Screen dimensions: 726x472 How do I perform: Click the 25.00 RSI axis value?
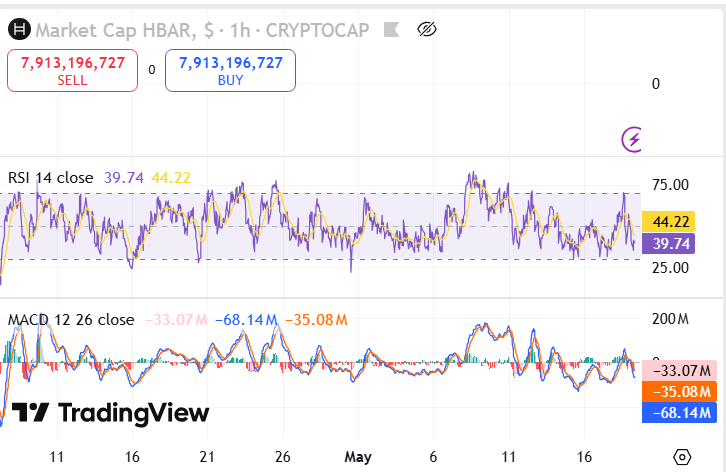coord(670,268)
